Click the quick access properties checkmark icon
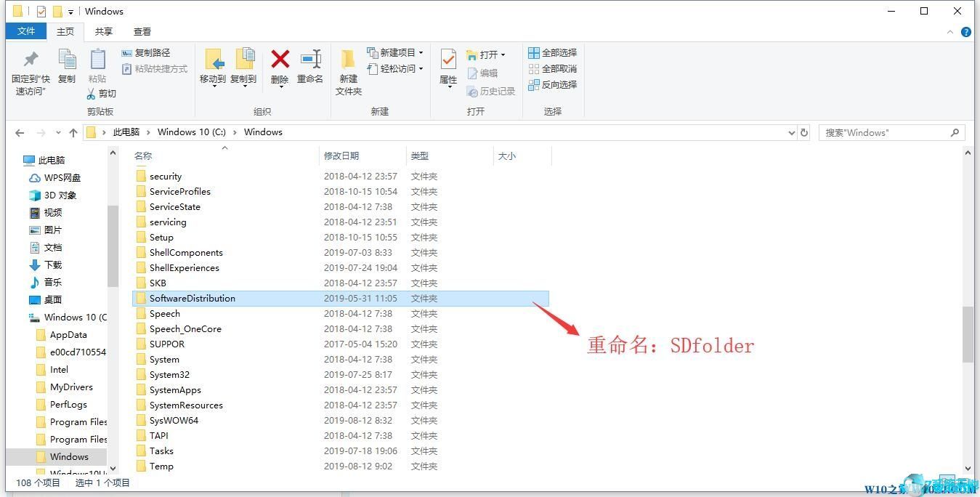The height and width of the screenshot is (497, 980). (x=41, y=12)
